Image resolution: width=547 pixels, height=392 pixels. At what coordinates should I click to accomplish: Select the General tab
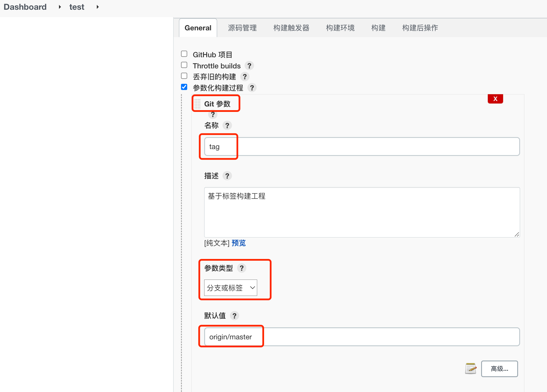[198, 28]
